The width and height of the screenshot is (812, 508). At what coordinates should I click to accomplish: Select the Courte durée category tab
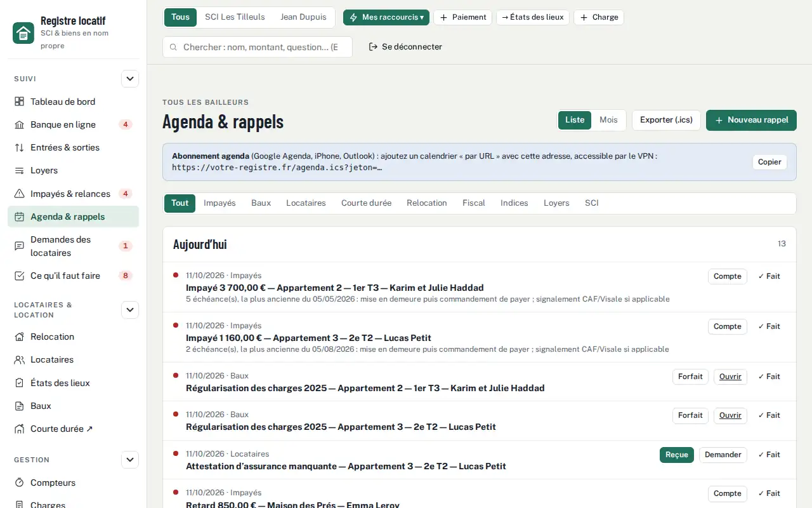(x=366, y=203)
